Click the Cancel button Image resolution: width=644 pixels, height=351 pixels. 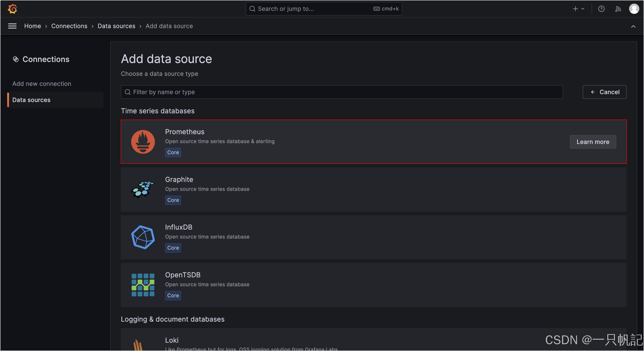[604, 92]
